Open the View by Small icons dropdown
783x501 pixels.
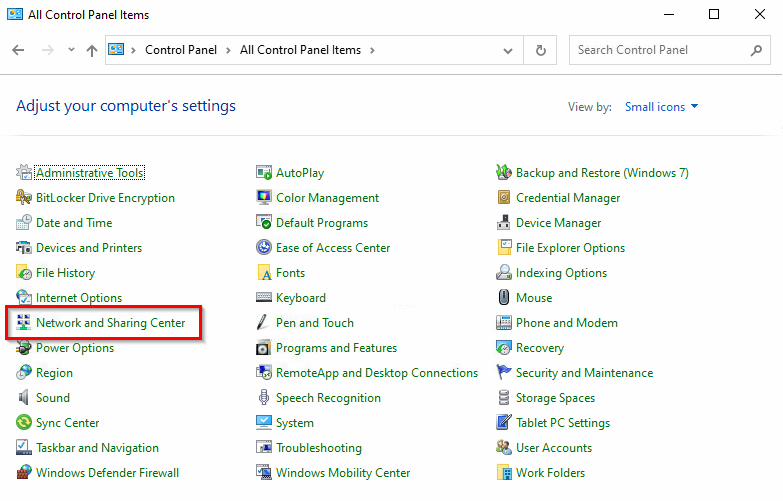(x=661, y=107)
